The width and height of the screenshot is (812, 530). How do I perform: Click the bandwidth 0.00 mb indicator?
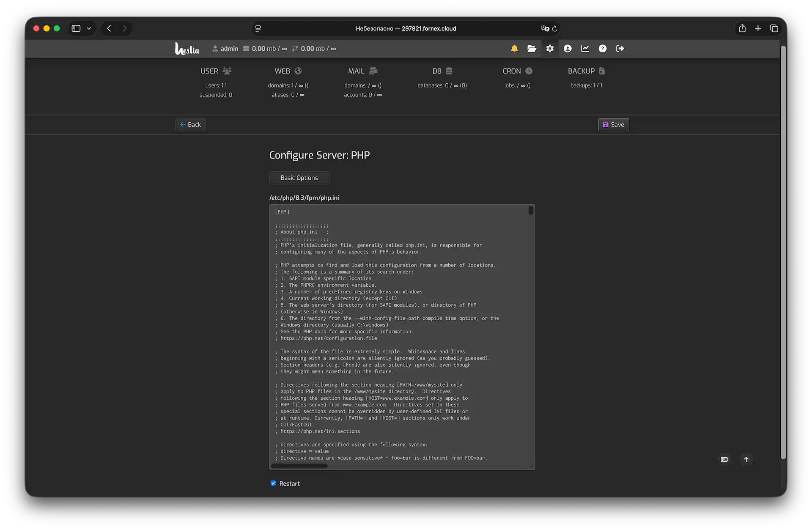[x=314, y=49]
